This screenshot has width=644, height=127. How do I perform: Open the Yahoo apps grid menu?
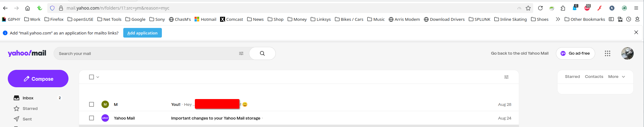click(607, 53)
